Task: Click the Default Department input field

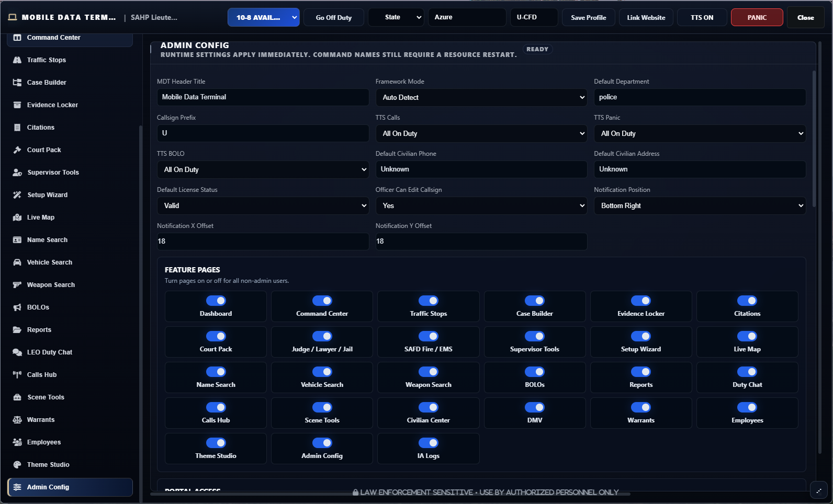Action: click(x=700, y=97)
